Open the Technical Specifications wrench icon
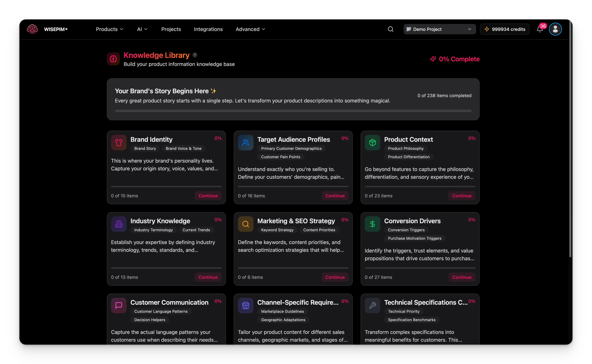Viewport: 592px width, 364px height. 372,305
